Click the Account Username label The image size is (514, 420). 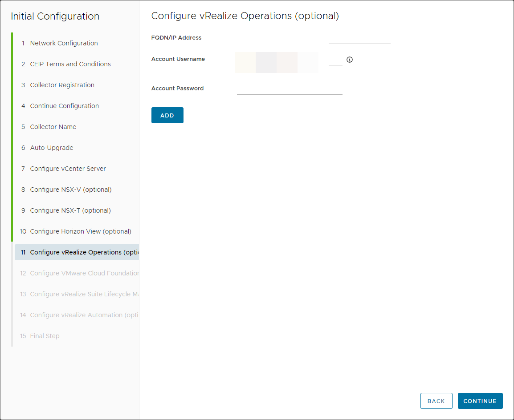178,59
